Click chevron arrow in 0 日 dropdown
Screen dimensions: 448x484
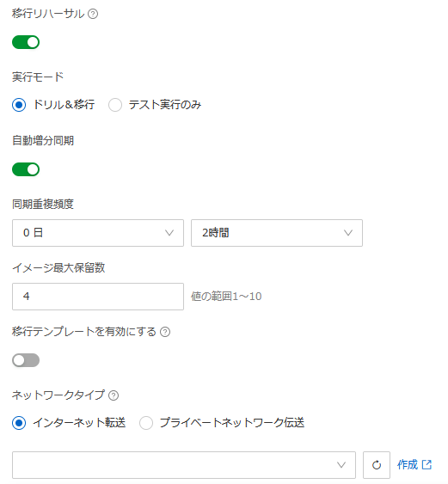tap(169, 233)
